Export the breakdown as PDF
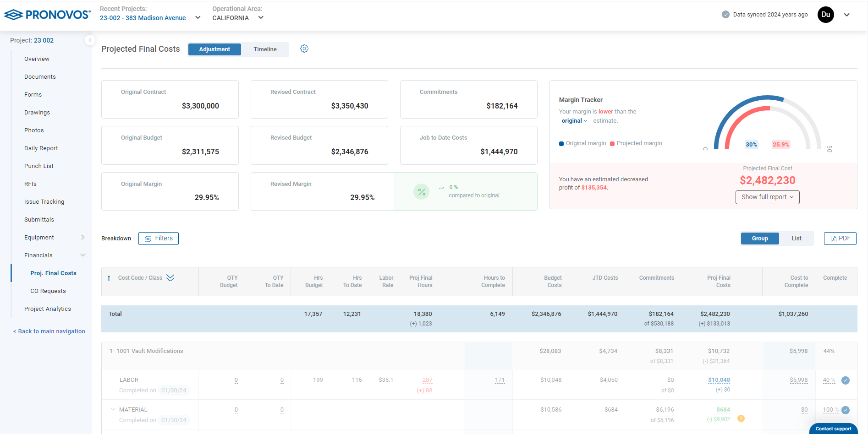 point(840,239)
